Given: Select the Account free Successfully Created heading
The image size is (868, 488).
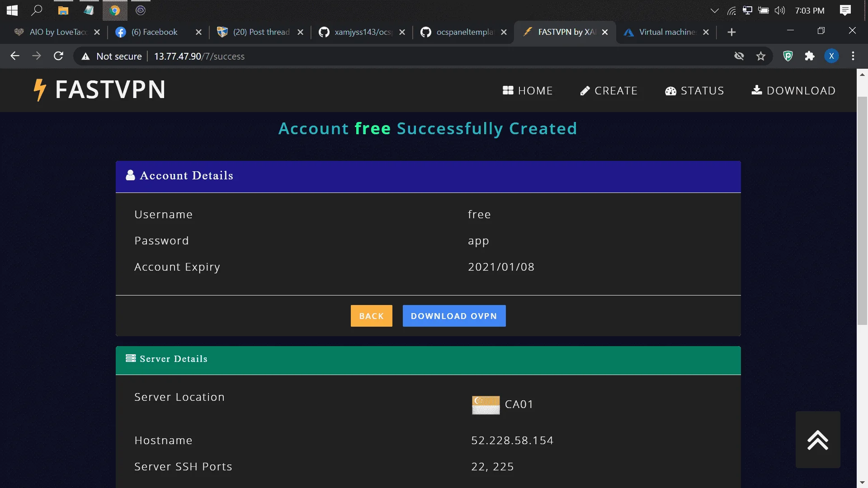Looking at the screenshot, I should (428, 129).
